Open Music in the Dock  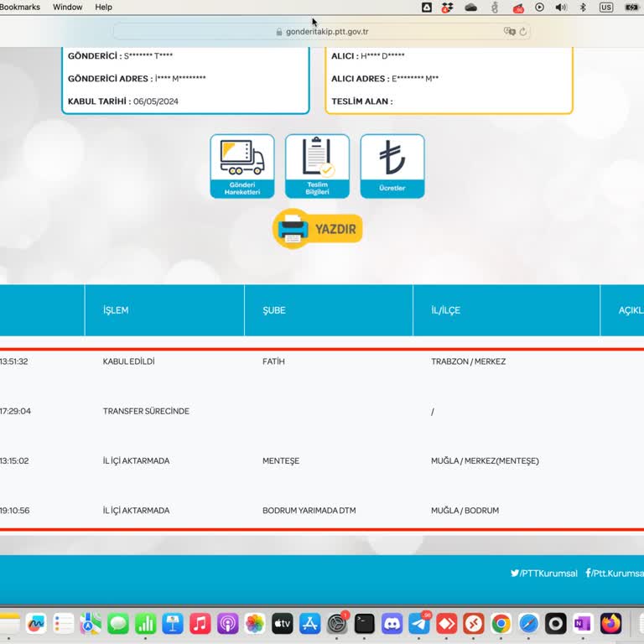(200, 624)
